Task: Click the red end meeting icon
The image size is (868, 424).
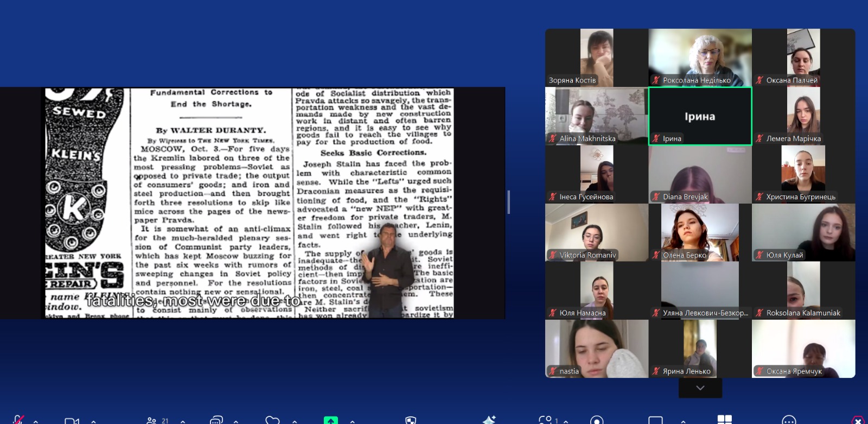Action: coord(858,421)
